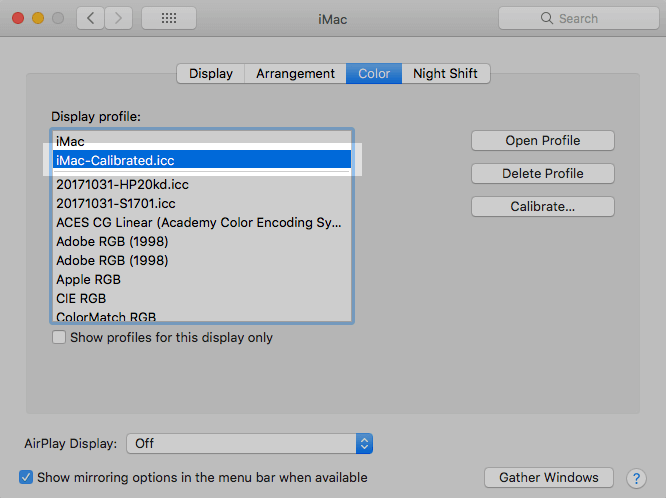The height and width of the screenshot is (498, 666).
Task: Open the AirPlay Display dropdown
Action: tap(250, 444)
